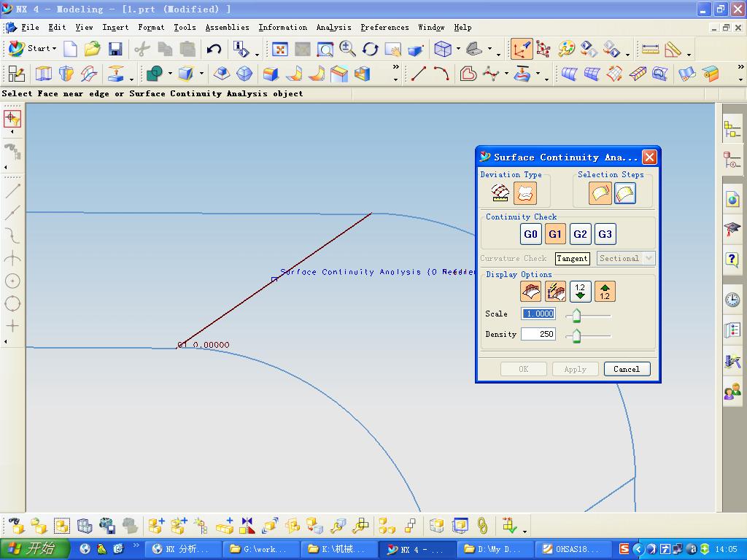Click the Pan hand icon
The width and height of the screenshot is (747, 560).
coord(392,49)
